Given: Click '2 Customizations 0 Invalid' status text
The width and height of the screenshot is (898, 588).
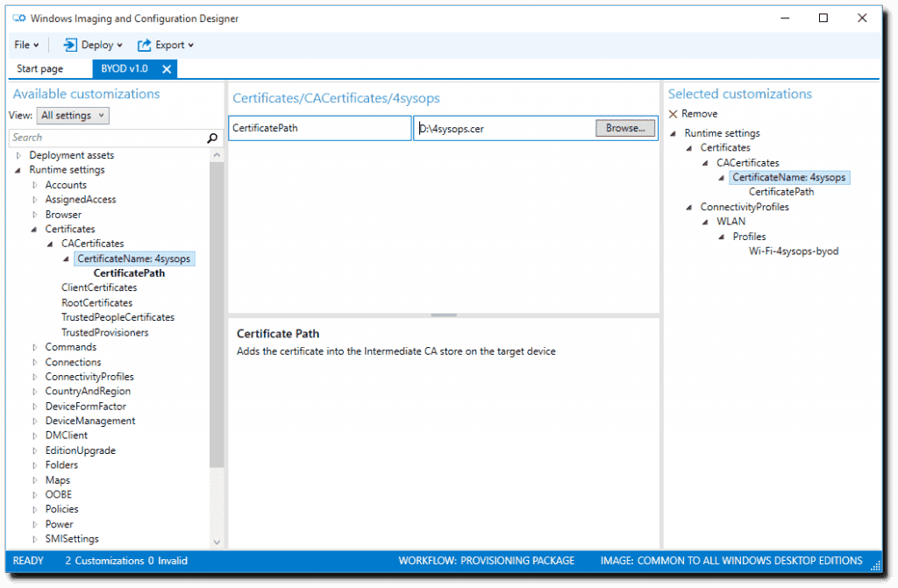Looking at the screenshot, I should [x=126, y=561].
